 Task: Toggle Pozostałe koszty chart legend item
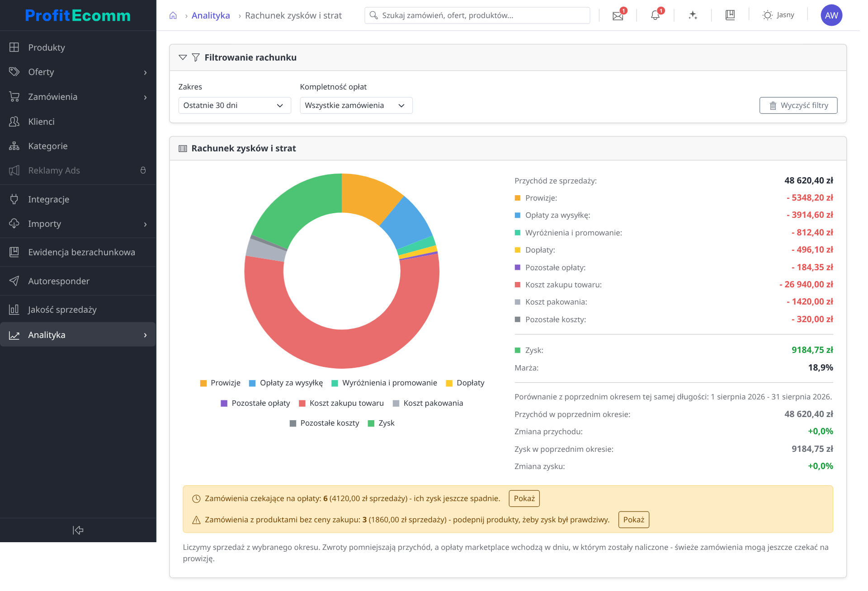click(324, 423)
